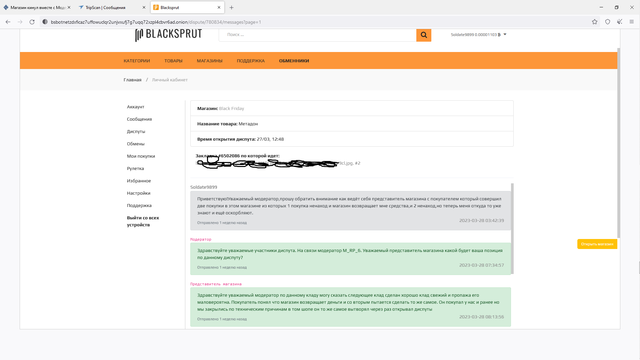Click the broom icon in browser toolbar

pos(620,22)
